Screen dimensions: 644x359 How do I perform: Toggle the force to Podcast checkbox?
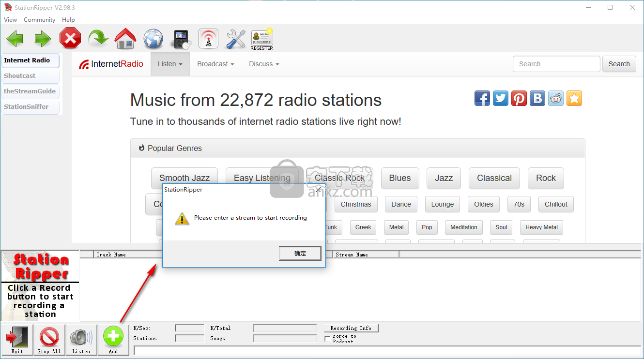click(x=327, y=339)
